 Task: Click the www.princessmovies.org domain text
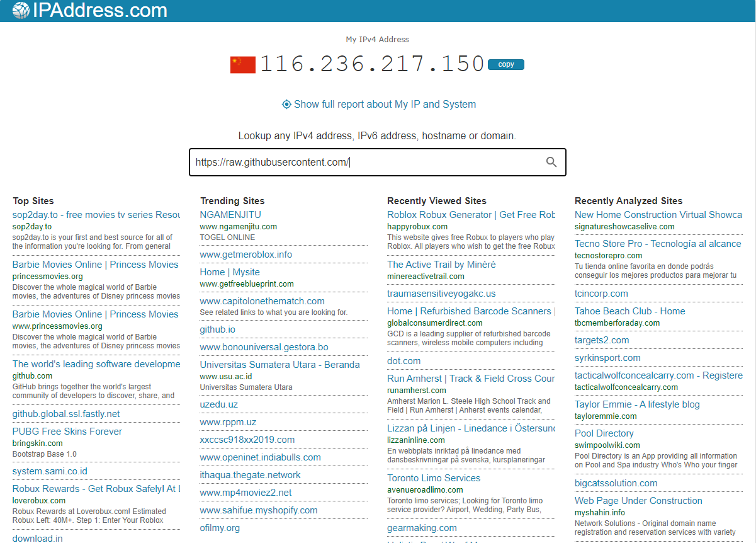pyautogui.click(x=57, y=326)
